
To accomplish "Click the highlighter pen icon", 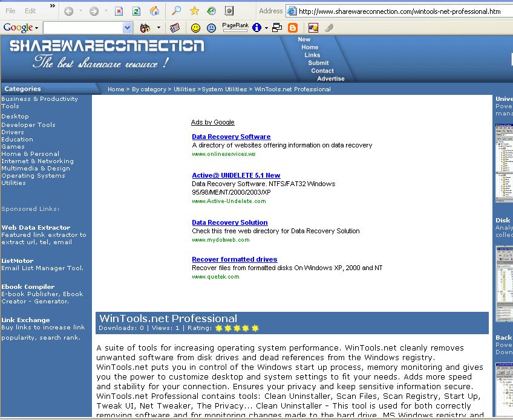I will 329,28.
